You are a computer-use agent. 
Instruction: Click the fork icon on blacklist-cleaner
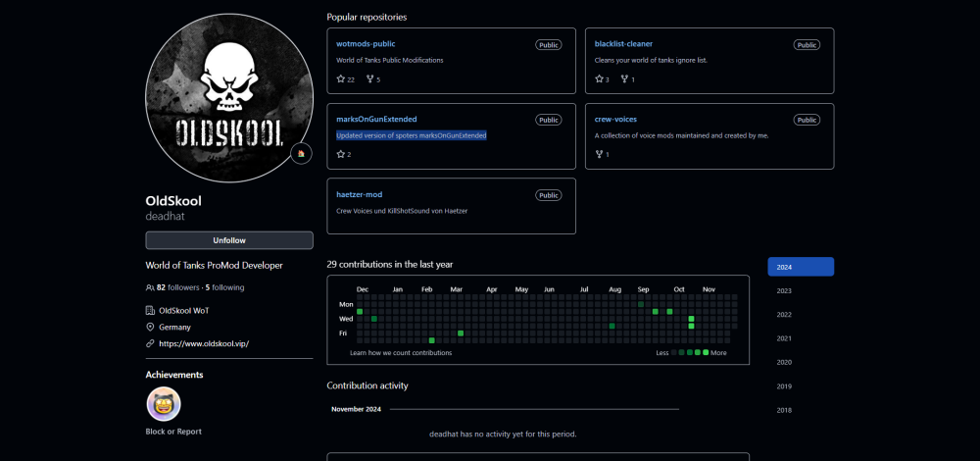click(624, 79)
